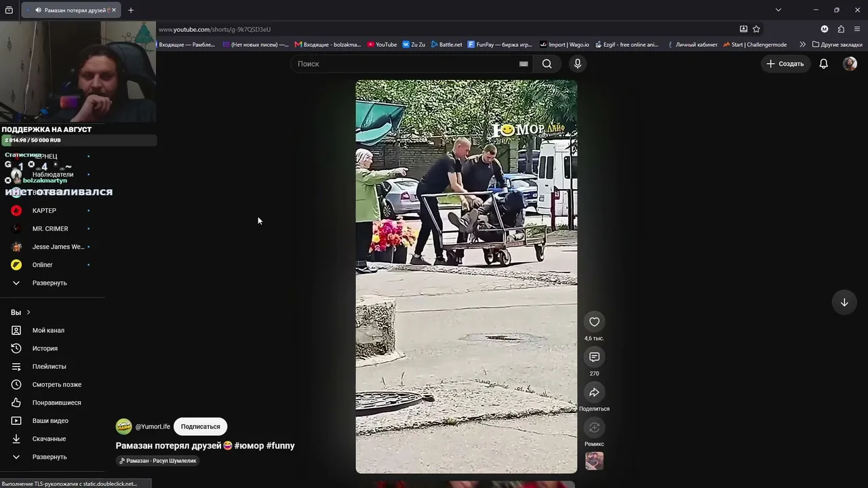The image size is (868, 488).
Task: Open the Создать create menu
Action: coord(785,64)
